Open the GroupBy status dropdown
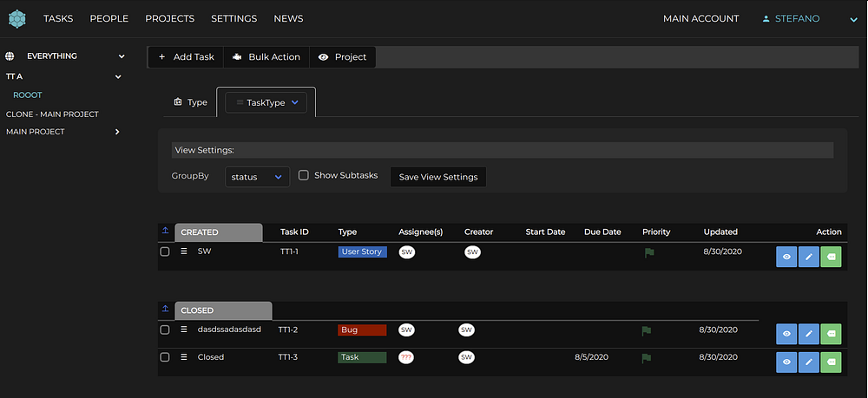This screenshot has width=868, height=398. (257, 177)
